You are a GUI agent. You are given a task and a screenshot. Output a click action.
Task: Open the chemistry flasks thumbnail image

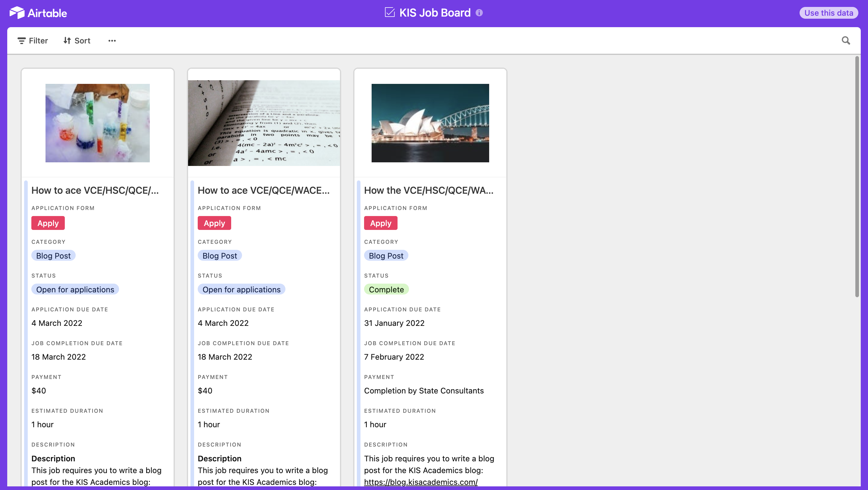point(97,123)
